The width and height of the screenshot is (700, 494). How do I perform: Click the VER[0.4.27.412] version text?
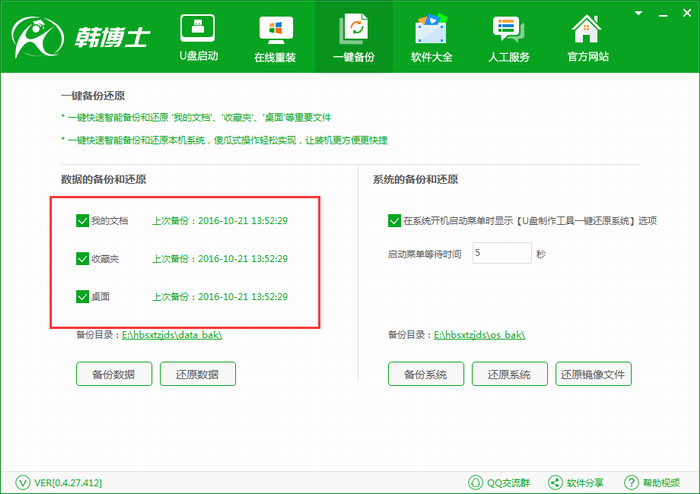[x=68, y=483]
